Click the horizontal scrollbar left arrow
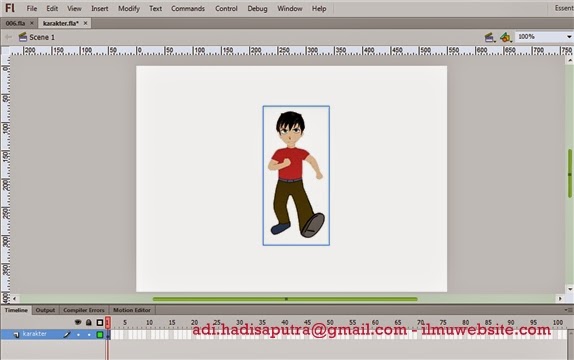Image resolution: width=574 pixels, height=360 pixels. 14,298
